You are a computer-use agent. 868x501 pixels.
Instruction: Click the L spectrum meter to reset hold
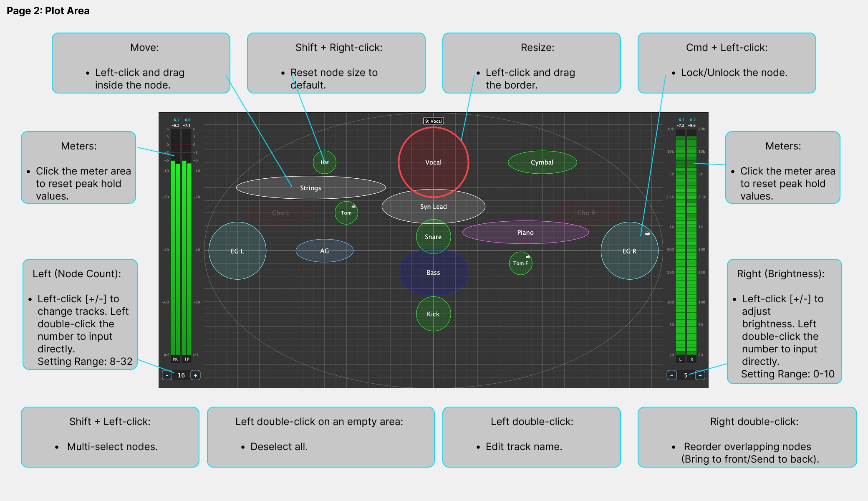pos(680,242)
